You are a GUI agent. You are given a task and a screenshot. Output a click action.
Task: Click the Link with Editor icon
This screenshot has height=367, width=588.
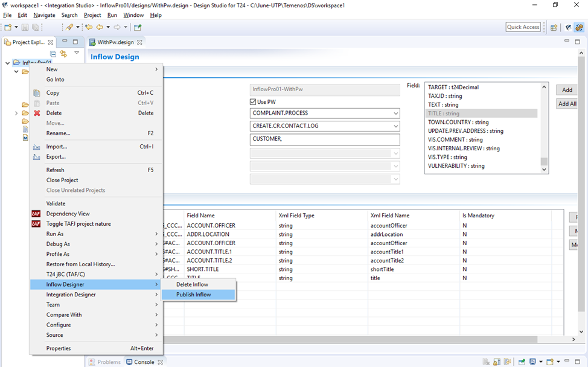click(63, 54)
